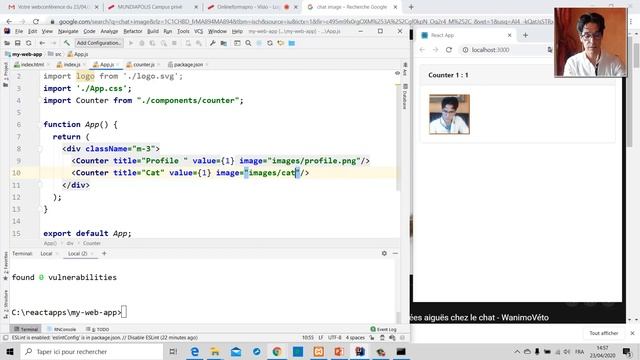This screenshot has height=360, width=640.
Task: Open the Event Log button
Action: [x=383, y=329]
